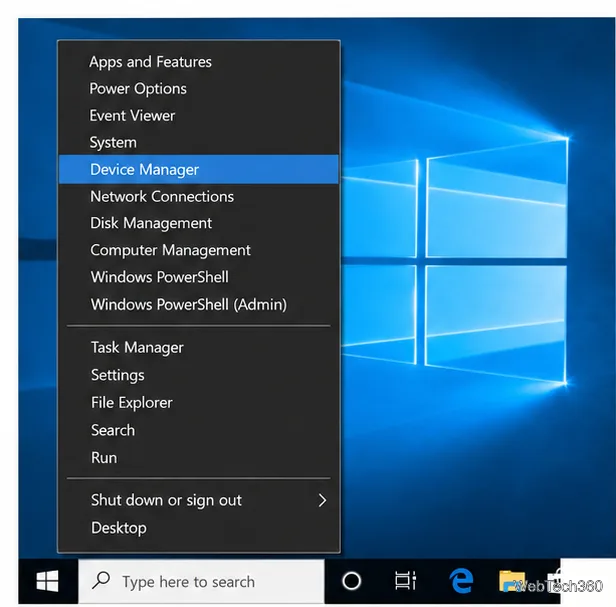This screenshot has width=616, height=607.
Task: Launch Microsoft Edge from taskbar
Action: tap(461, 581)
